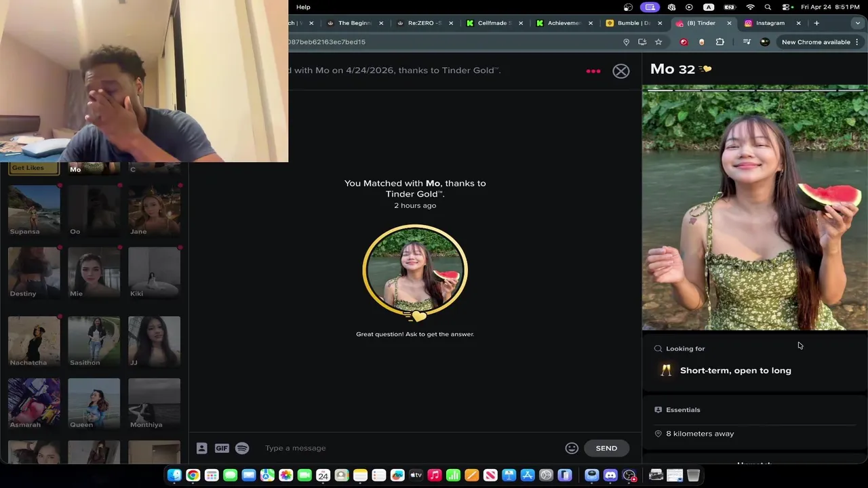The height and width of the screenshot is (488, 868).
Task: Click Mo's large profile photo with watermelon
Action: point(755,207)
